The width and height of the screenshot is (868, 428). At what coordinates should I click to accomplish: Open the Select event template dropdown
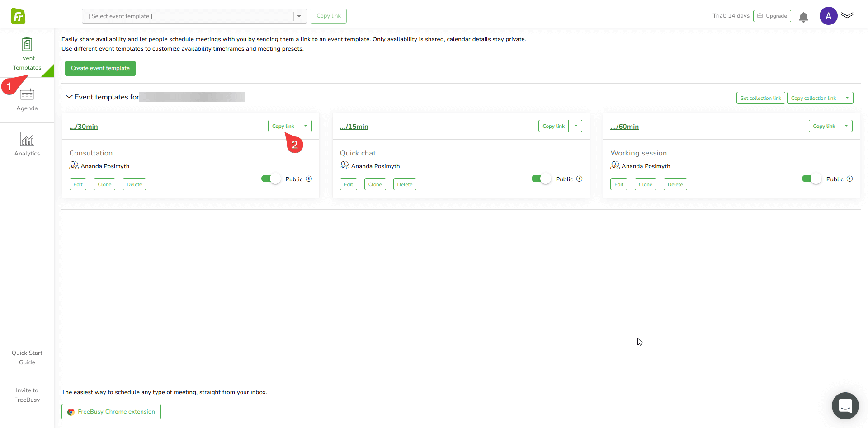(194, 16)
